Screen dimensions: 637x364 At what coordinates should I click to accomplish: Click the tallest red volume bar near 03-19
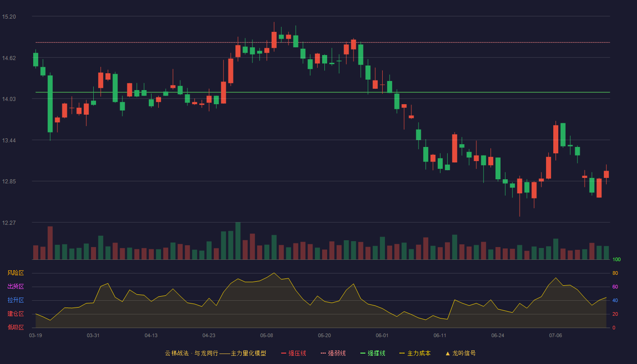(50, 243)
